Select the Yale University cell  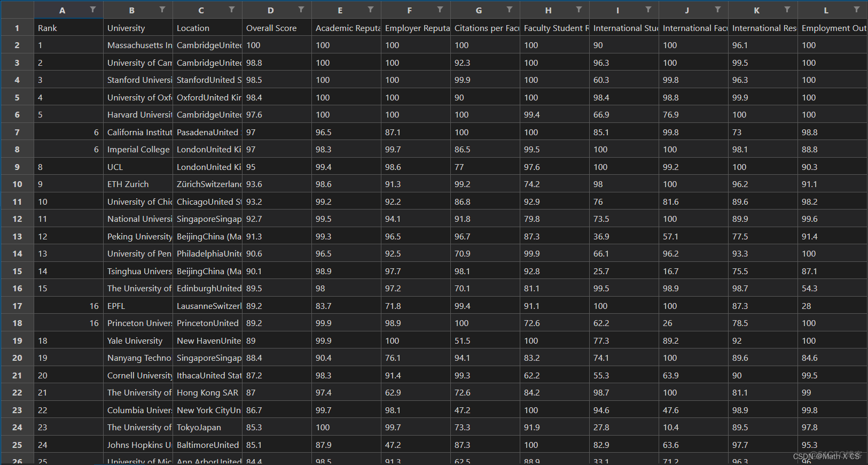coord(138,340)
